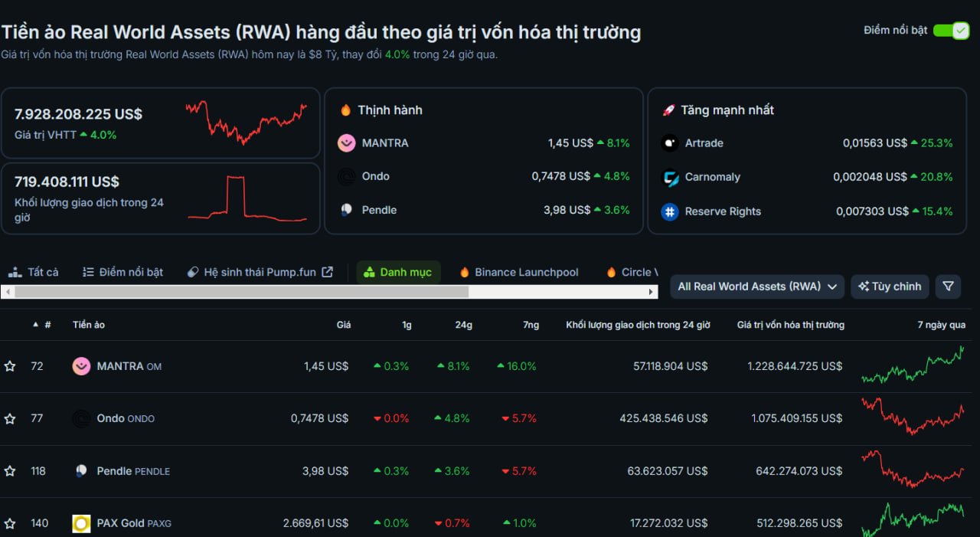This screenshot has width=980, height=537.
Task: Sort by Giá trị vốn hóa thị trường header
Action: pyautogui.click(x=791, y=325)
